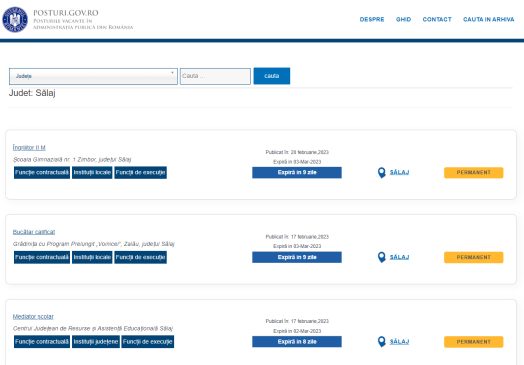The height and width of the screenshot is (365, 524).
Task: Open the Mediator școlar job link
Action: [x=33, y=316]
